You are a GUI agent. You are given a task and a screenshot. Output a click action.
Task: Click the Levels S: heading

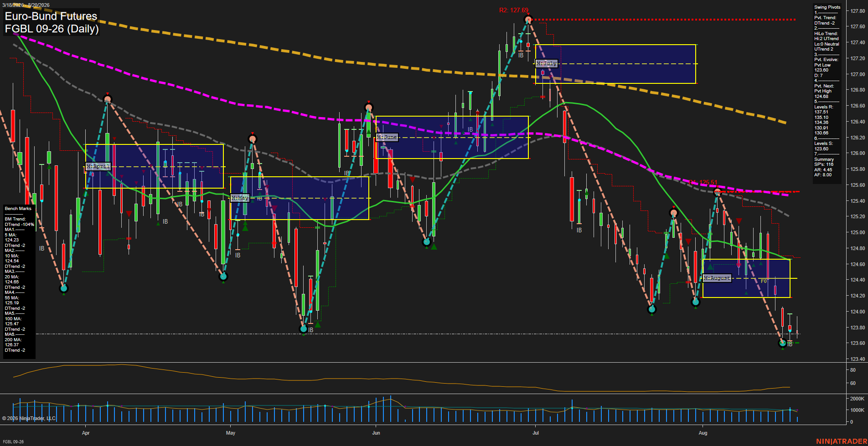[x=823, y=144]
